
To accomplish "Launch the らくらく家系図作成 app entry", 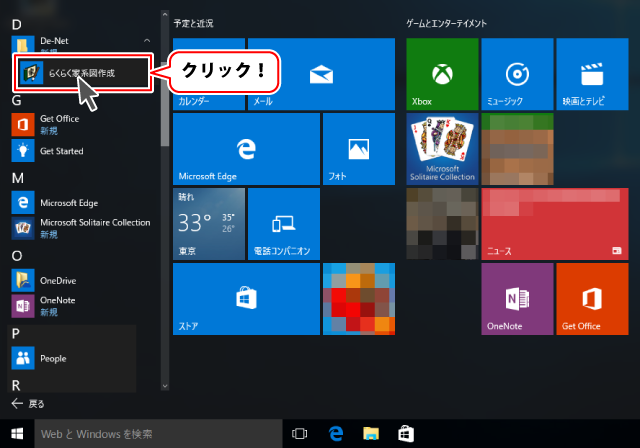I will point(82,73).
